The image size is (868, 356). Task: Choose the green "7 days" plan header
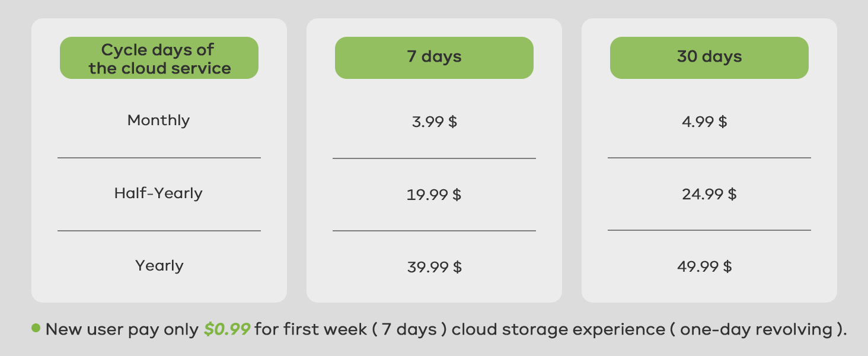[x=434, y=58]
